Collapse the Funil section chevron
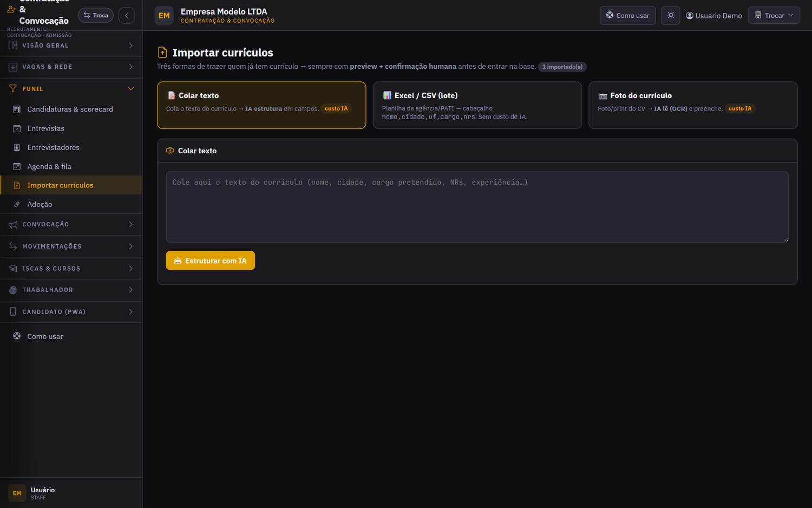The height and width of the screenshot is (508, 812). (130, 88)
